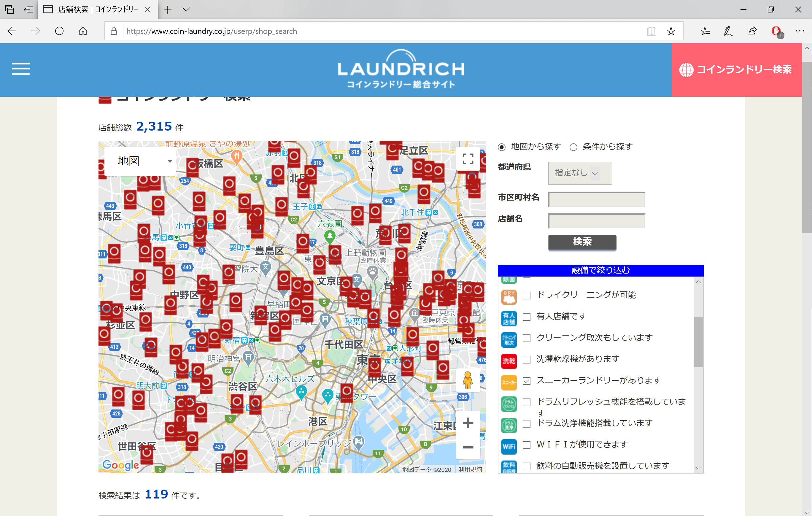Toggle fullscreen map view icon
This screenshot has width=812, height=516.
point(468,159)
